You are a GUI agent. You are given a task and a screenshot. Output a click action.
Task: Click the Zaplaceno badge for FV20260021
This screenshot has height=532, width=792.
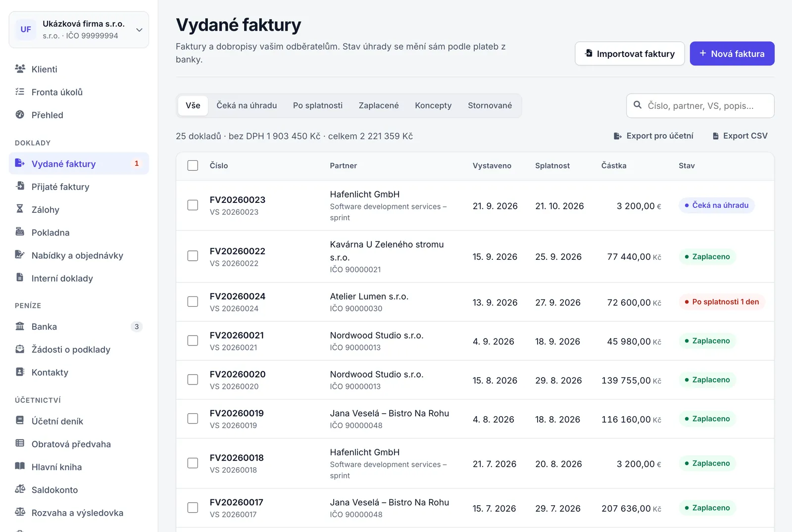[x=707, y=341]
